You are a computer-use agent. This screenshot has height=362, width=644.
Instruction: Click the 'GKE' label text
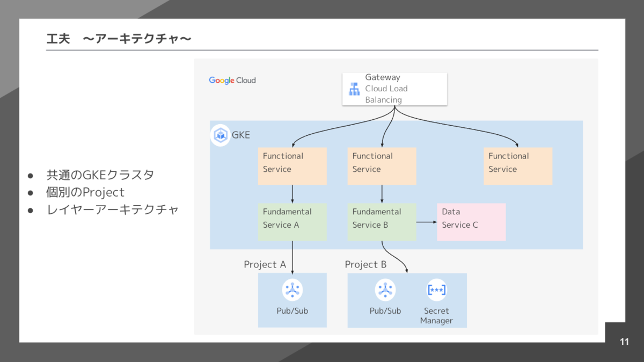click(241, 135)
